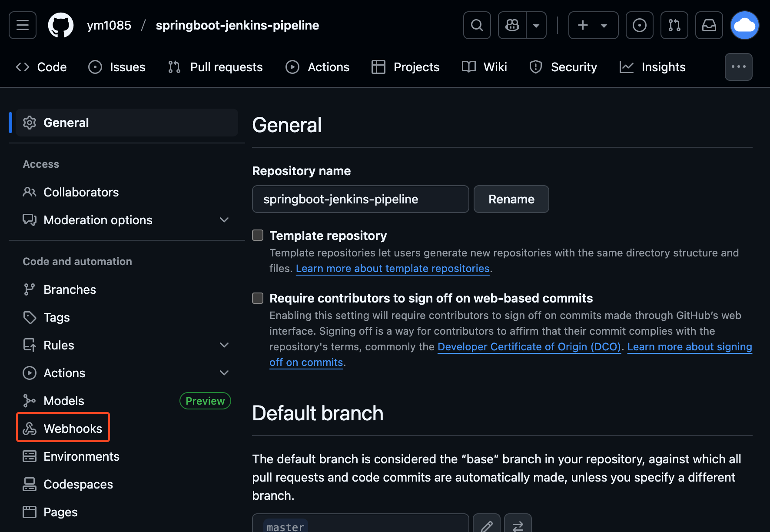Viewport: 770px width, 532px height.
Task: Open Learn more about template repositories link
Action: tap(393, 269)
